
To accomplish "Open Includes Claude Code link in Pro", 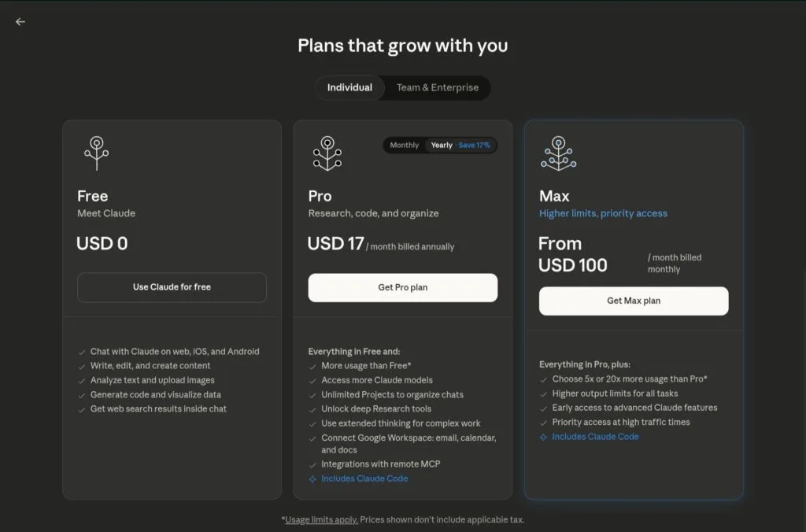I will pyautogui.click(x=364, y=478).
